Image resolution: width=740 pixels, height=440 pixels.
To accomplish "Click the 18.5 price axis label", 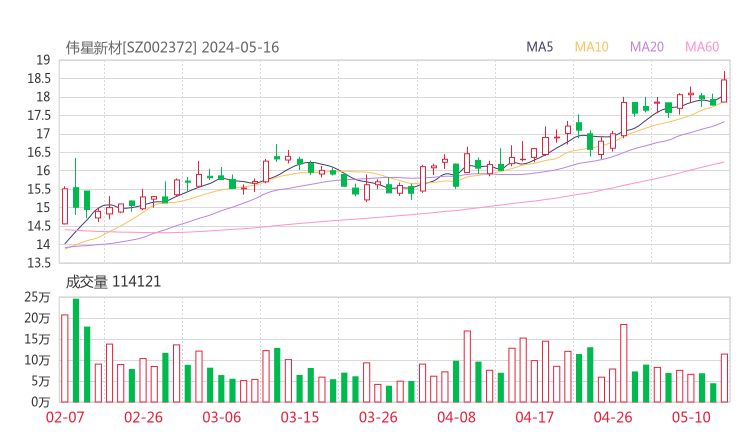I will click(39, 78).
